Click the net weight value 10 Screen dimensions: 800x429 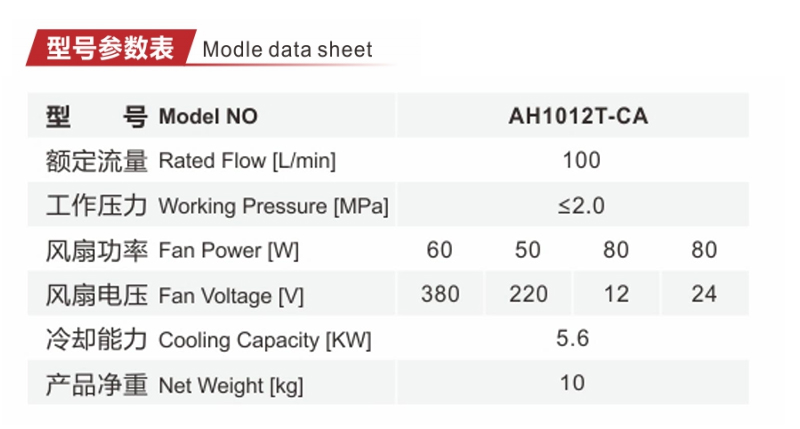572,383
